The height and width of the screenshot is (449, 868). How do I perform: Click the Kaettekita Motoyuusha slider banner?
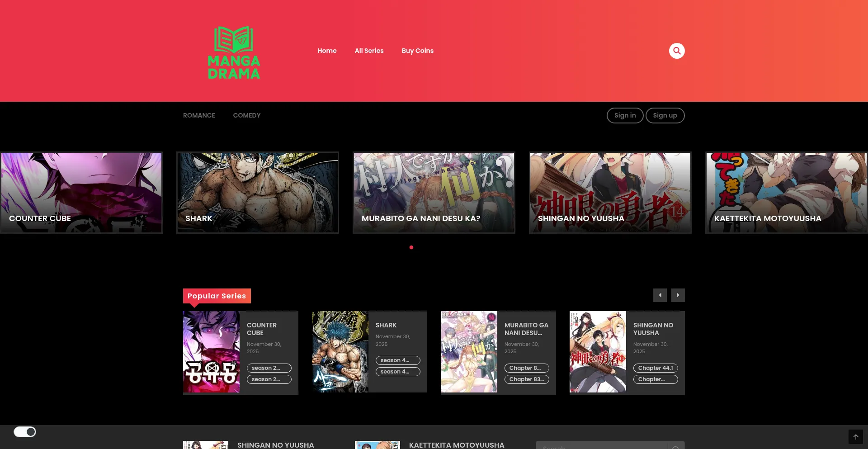pyautogui.click(x=786, y=193)
